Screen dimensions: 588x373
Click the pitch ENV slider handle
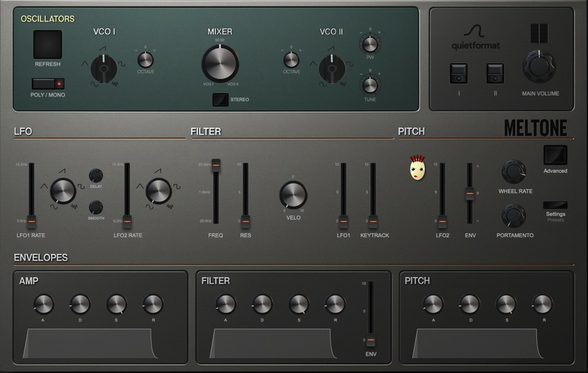point(469,193)
